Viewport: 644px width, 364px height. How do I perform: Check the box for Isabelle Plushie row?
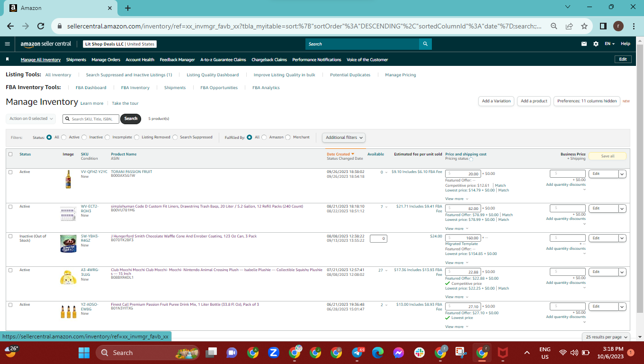(x=10, y=270)
